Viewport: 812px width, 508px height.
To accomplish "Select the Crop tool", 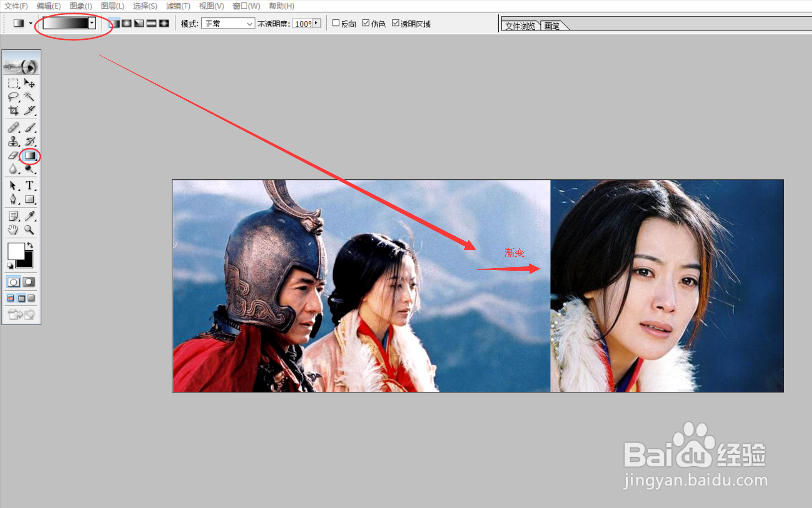I will coord(13,110).
